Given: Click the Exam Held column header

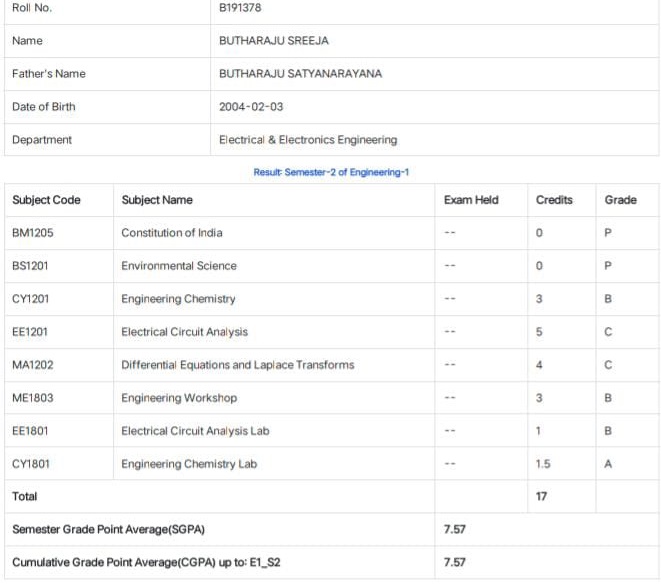Looking at the screenshot, I should (471, 200).
